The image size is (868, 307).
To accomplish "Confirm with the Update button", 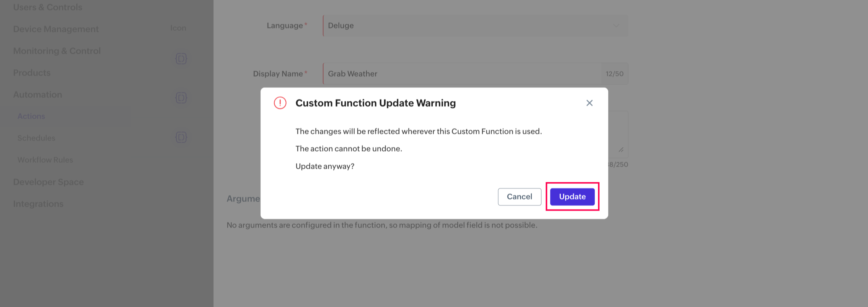I will (x=572, y=197).
